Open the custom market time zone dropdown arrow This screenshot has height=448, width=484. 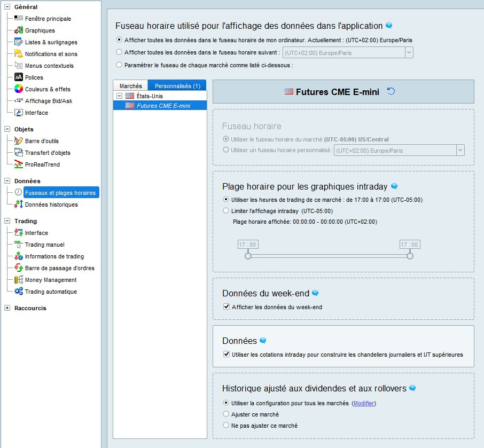coord(460,150)
